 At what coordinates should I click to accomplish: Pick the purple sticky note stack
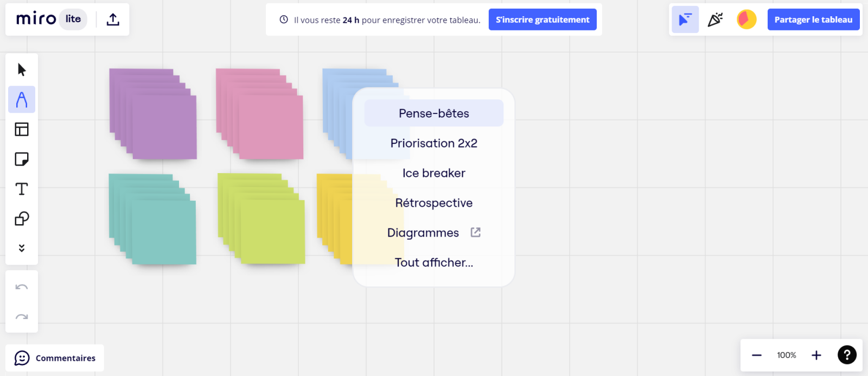tap(153, 114)
